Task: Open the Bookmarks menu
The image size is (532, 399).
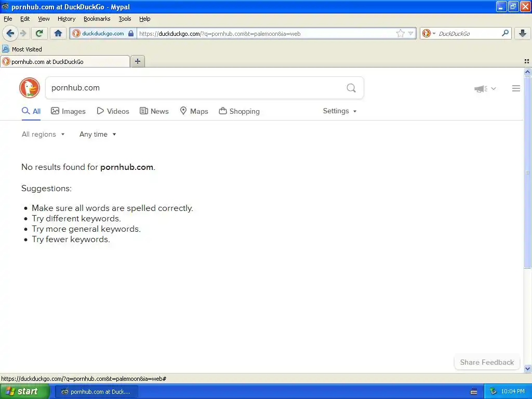Action: click(x=97, y=19)
